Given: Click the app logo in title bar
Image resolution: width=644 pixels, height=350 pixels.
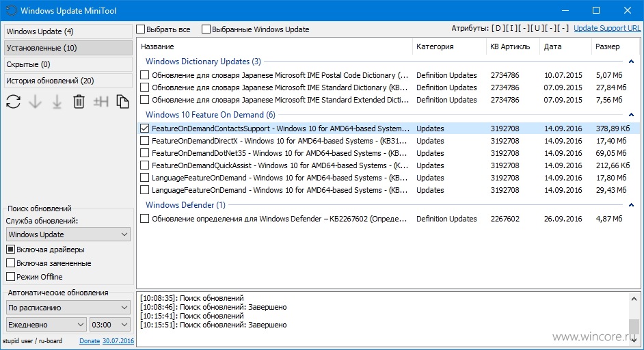Looking at the screenshot, I should click(x=11, y=11).
